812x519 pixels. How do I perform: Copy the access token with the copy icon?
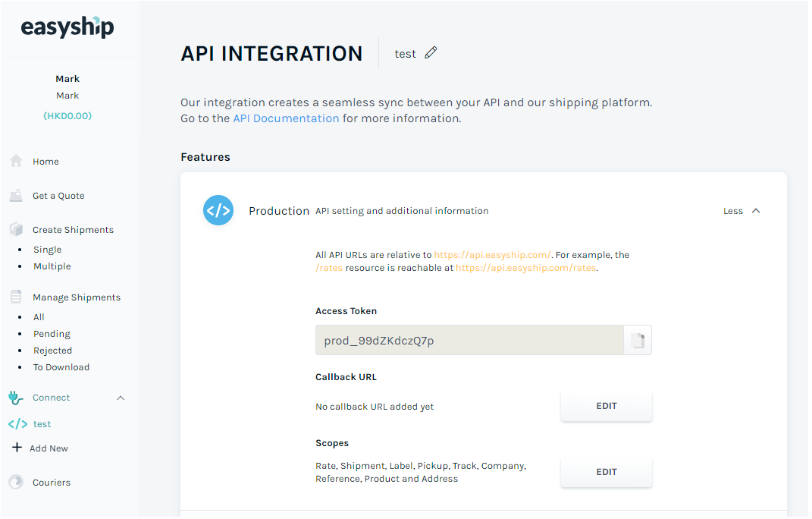point(638,340)
